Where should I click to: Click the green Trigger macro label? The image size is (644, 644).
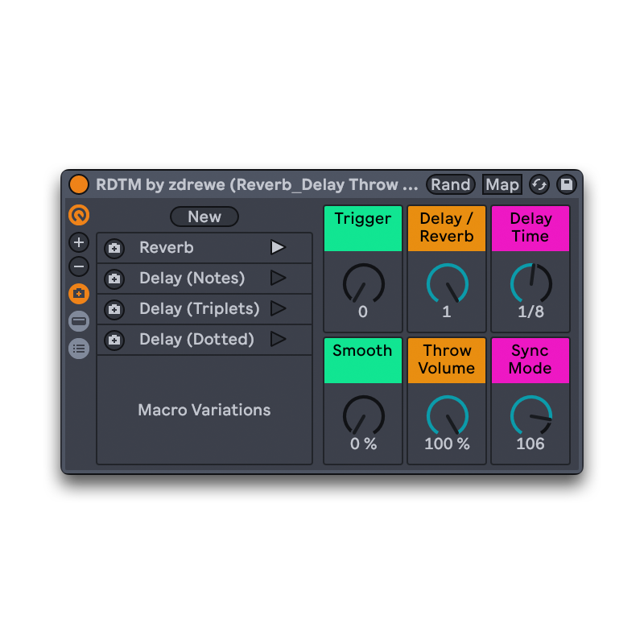point(363,228)
